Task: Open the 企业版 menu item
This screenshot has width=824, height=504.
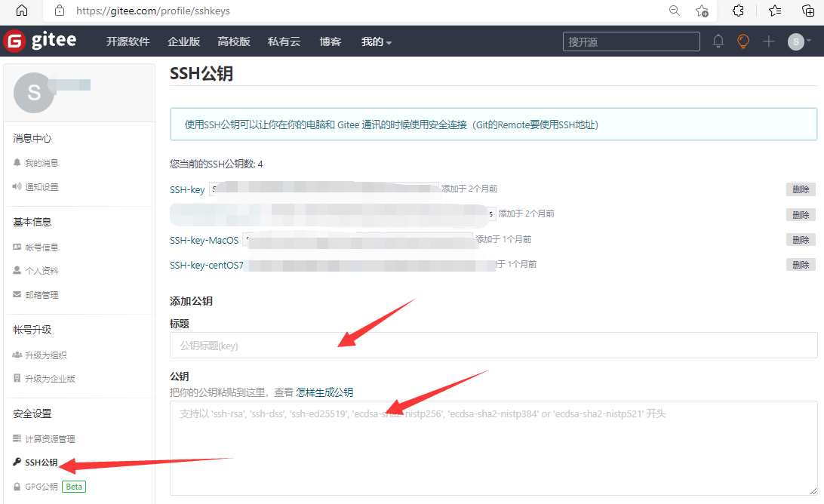Action: pyautogui.click(x=183, y=41)
